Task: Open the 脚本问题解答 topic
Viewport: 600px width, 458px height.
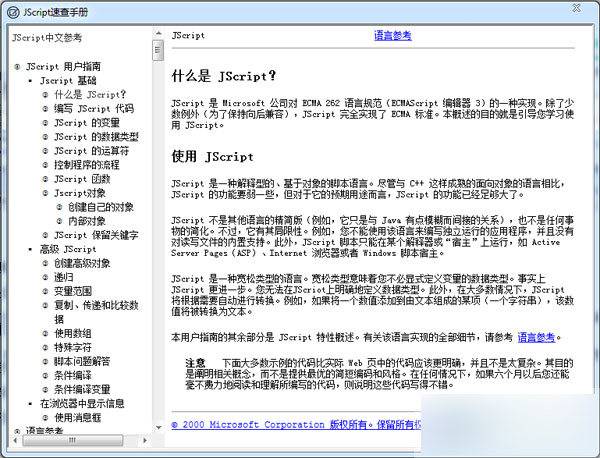Action: pos(82,362)
